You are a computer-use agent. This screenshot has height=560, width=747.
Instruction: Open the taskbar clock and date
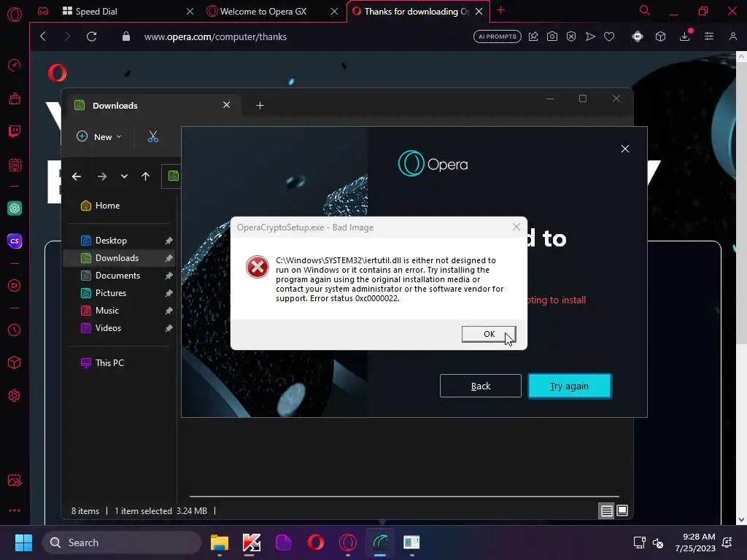tap(695, 542)
